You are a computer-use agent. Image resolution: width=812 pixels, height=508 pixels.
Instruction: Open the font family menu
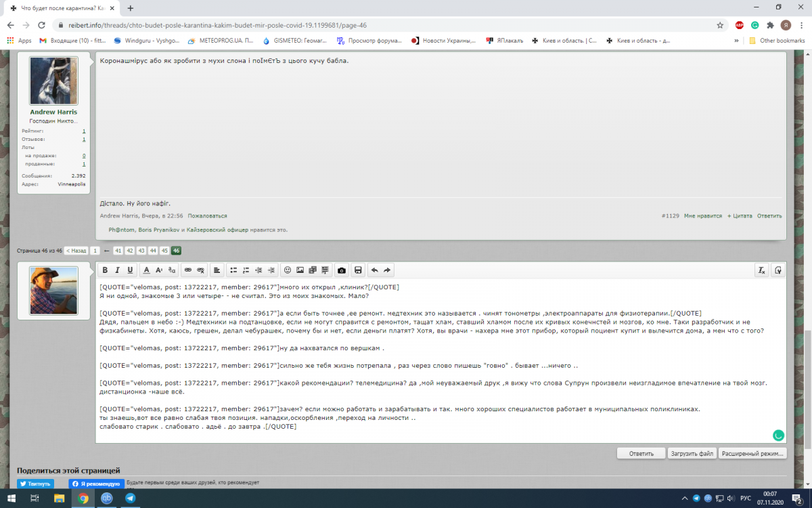[172, 270]
